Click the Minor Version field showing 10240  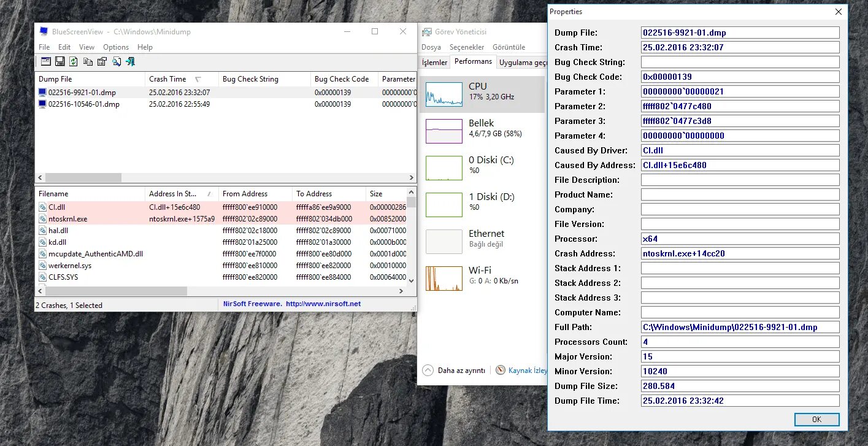740,371
